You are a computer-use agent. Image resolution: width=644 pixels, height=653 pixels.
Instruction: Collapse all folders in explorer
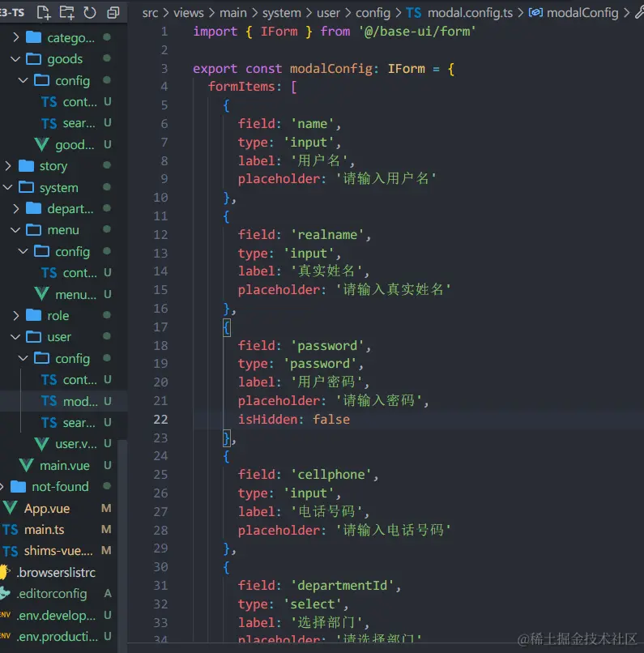click(x=113, y=12)
